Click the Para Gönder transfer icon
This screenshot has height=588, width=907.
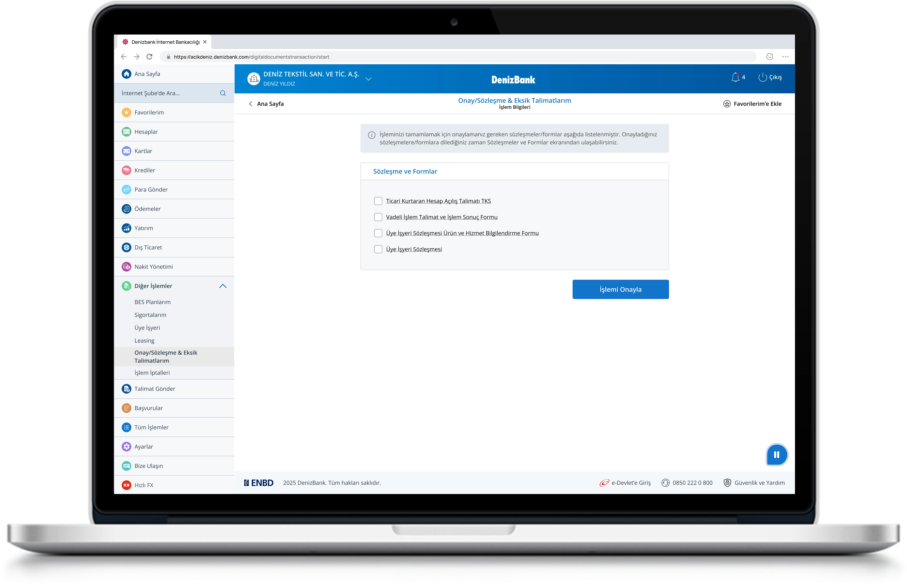point(127,189)
